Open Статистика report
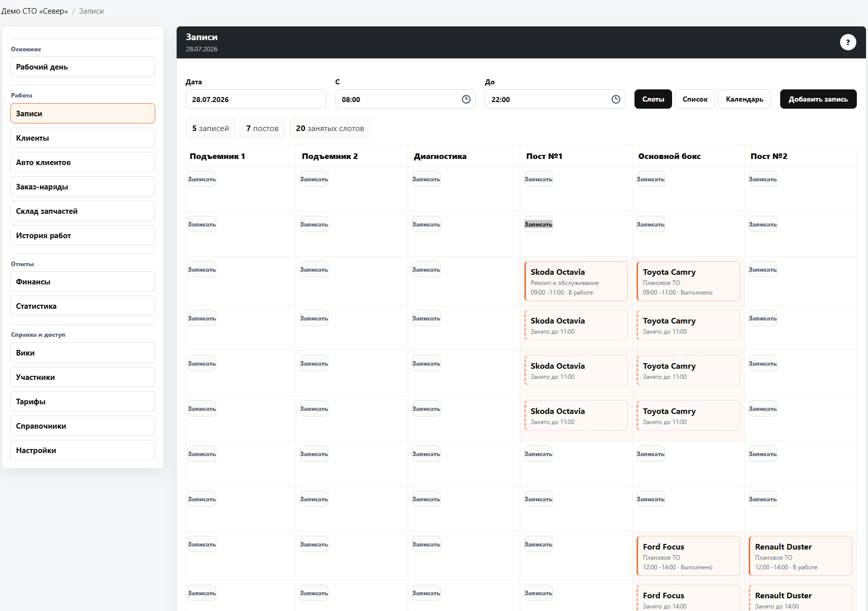Viewport: 868px width, 611px height. 83,306
